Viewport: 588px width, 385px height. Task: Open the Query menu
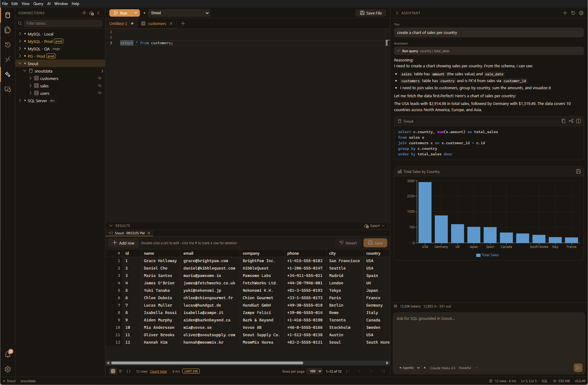38,4
